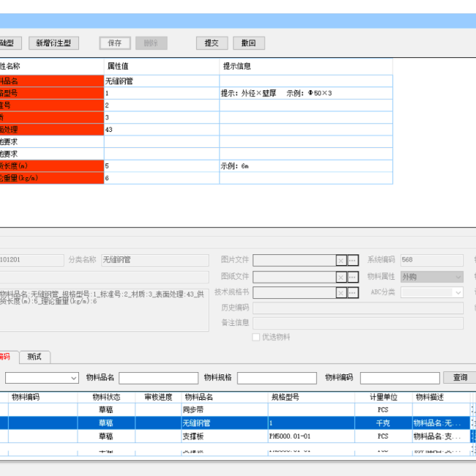Click the 物料编码 search input

tap(400, 378)
